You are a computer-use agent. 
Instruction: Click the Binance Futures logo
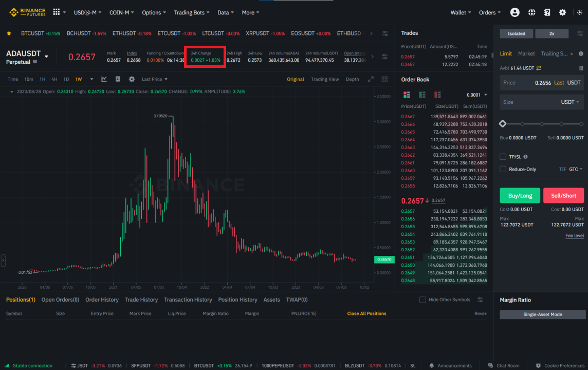click(27, 12)
